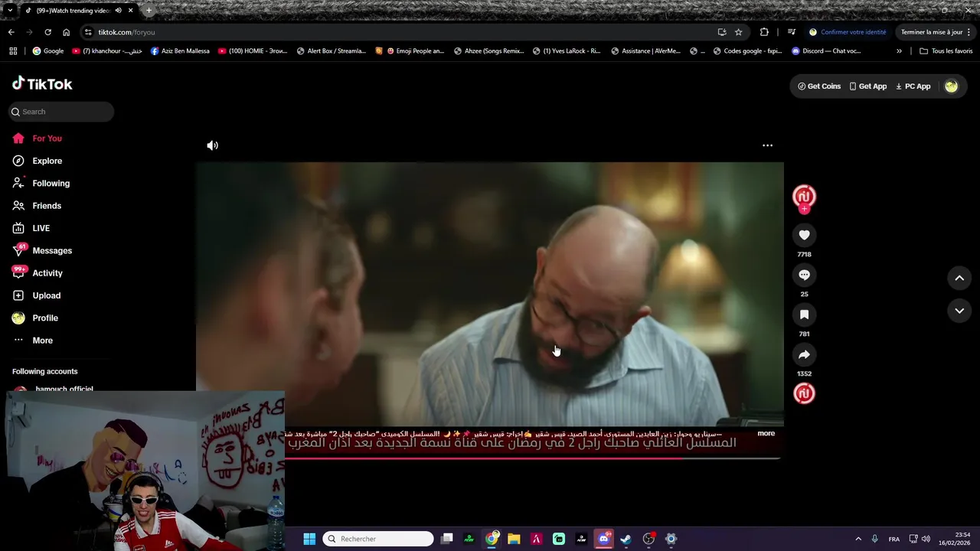Open the install app icon in address bar
The width and height of the screenshot is (980, 551).
tap(721, 32)
